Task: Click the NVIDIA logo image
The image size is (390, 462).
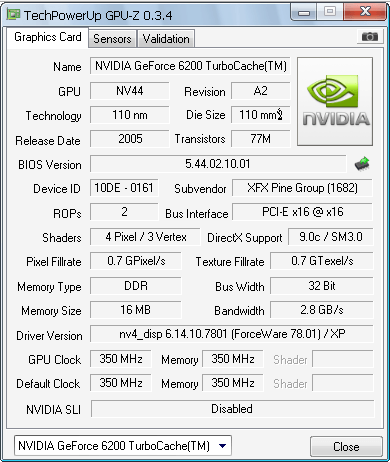Action: coord(335,101)
